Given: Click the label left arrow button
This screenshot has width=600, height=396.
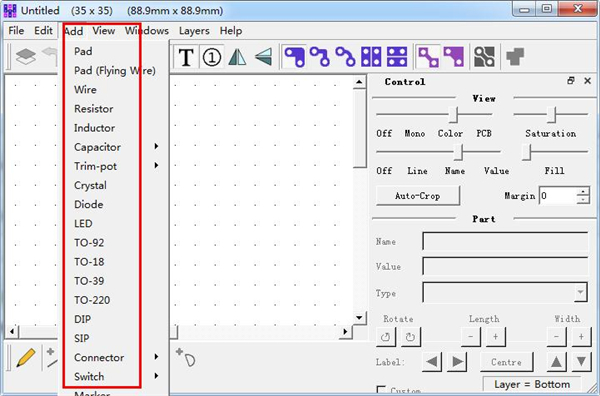Looking at the screenshot, I should [x=432, y=362].
